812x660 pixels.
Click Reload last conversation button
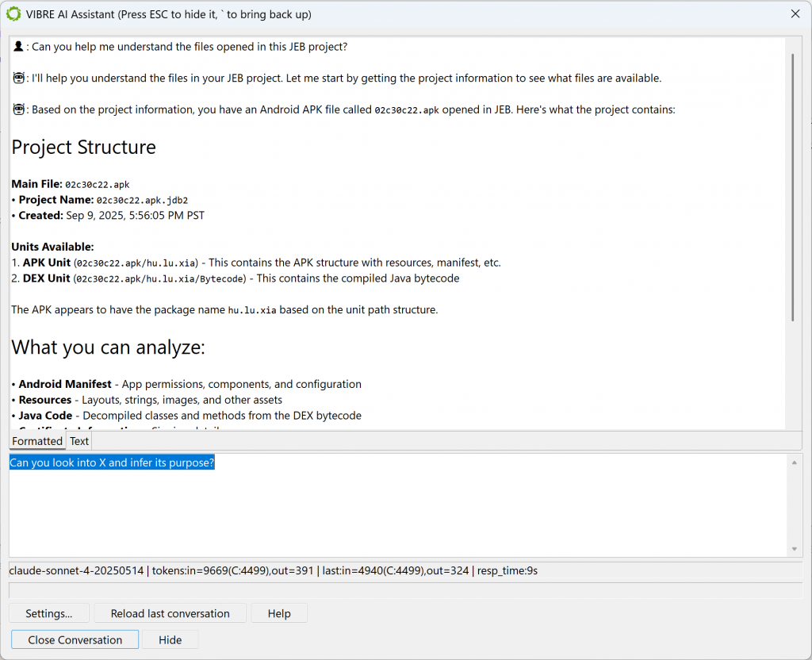pos(170,613)
